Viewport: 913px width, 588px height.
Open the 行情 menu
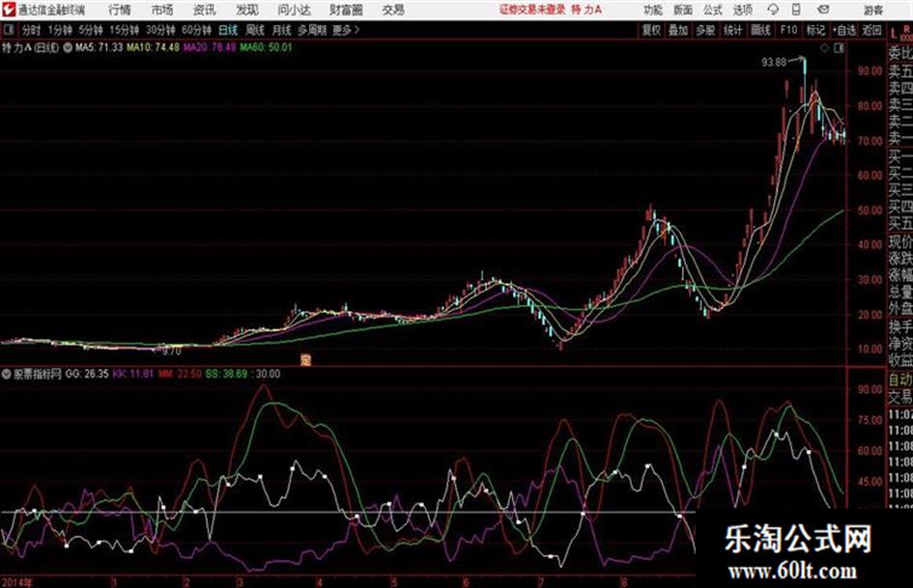point(120,10)
